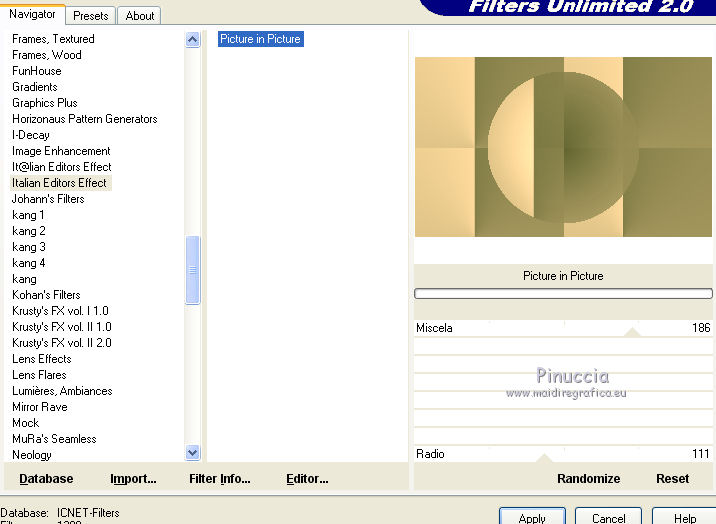
Task: Select Lens Flares category
Action: (x=39, y=374)
